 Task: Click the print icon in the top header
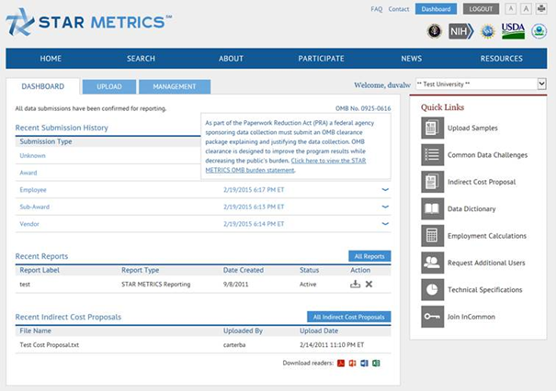pyautogui.click(x=540, y=9)
